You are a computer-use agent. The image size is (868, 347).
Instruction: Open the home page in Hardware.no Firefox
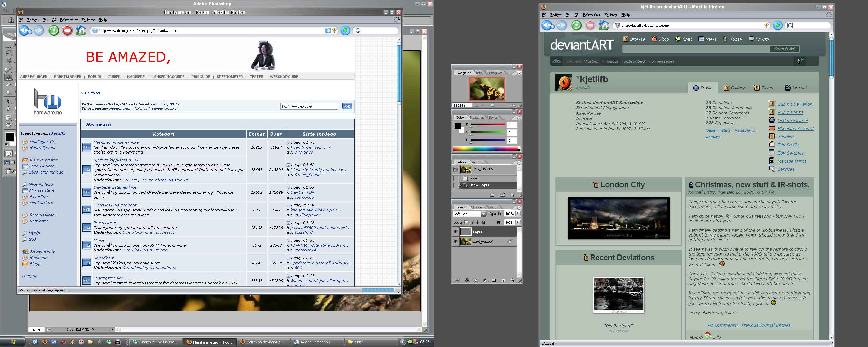click(x=81, y=30)
